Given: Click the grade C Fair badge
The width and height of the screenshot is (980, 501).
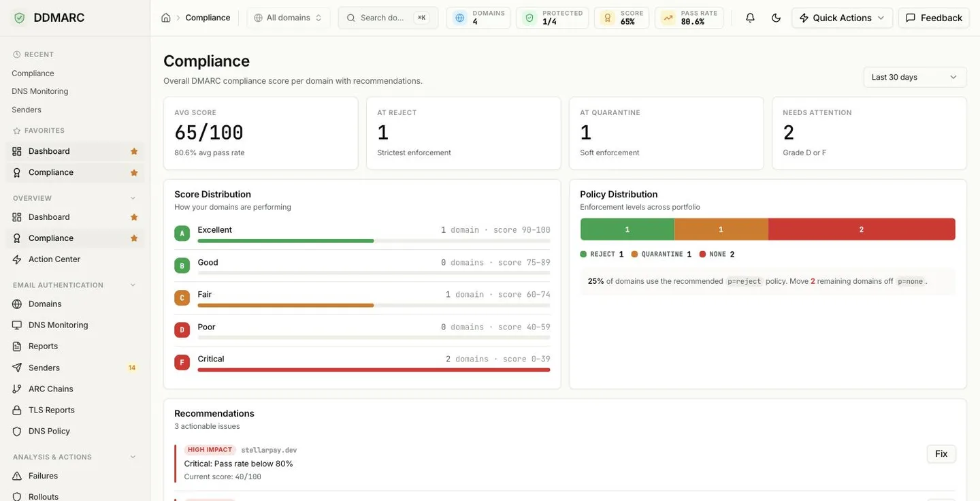Looking at the screenshot, I should pos(182,297).
